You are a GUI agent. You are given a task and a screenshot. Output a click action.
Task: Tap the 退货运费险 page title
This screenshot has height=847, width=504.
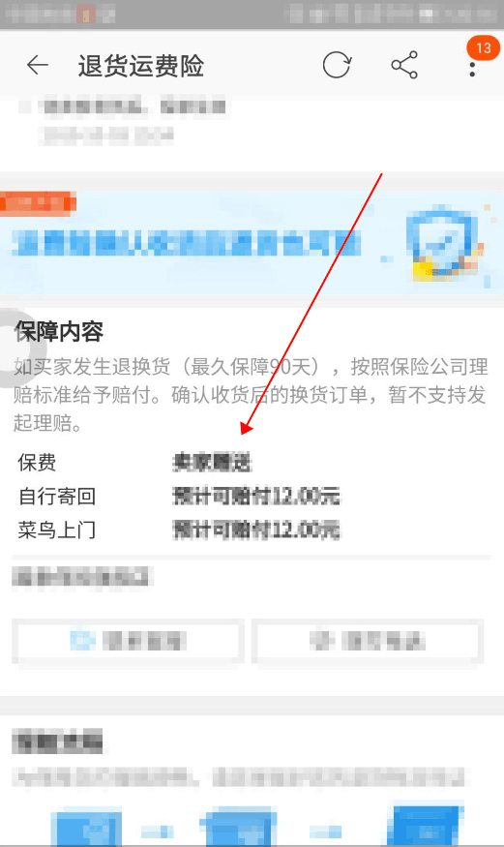(141, 66)
